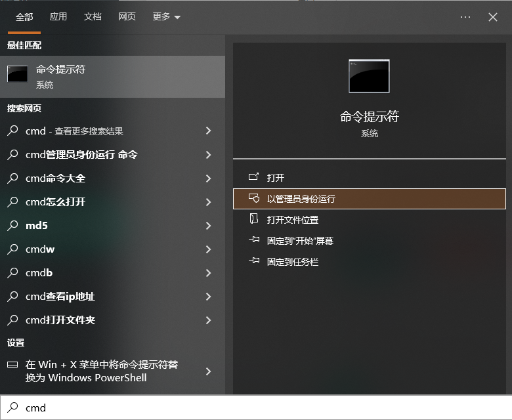Screen dimensions: 512x420
Task: Click the search box containing 'cmd'
Action: [256, 408]
